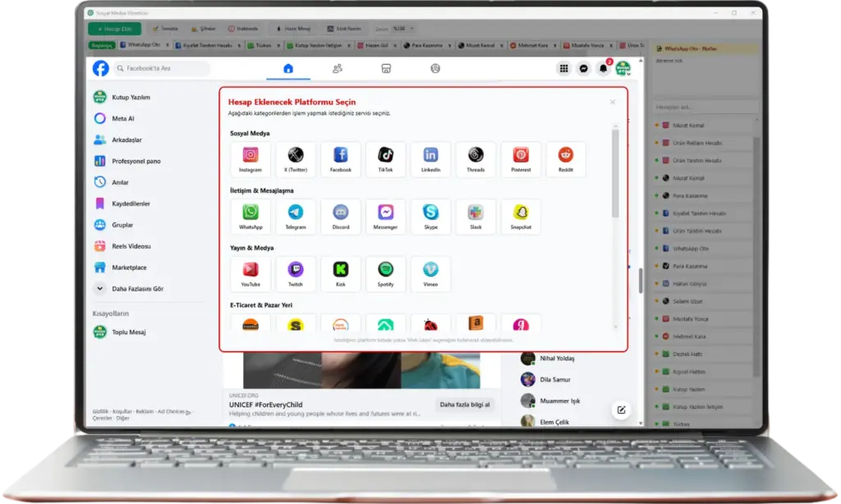The width and height of the screenshot is (841, 504).
Task: Select Ürün Reklam Hesabı in accounts list
Action: tap(703, 143)
